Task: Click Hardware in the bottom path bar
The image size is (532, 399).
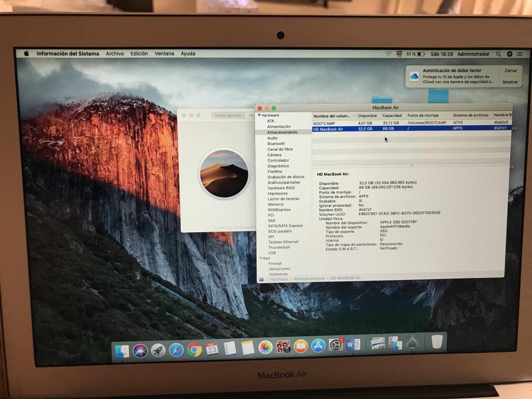Action: [279, 279]
